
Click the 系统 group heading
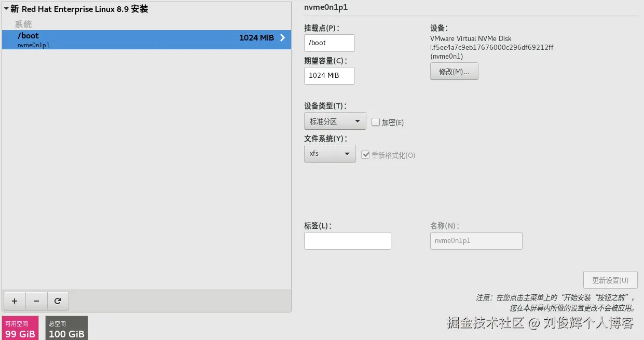(x=23, y=24)
